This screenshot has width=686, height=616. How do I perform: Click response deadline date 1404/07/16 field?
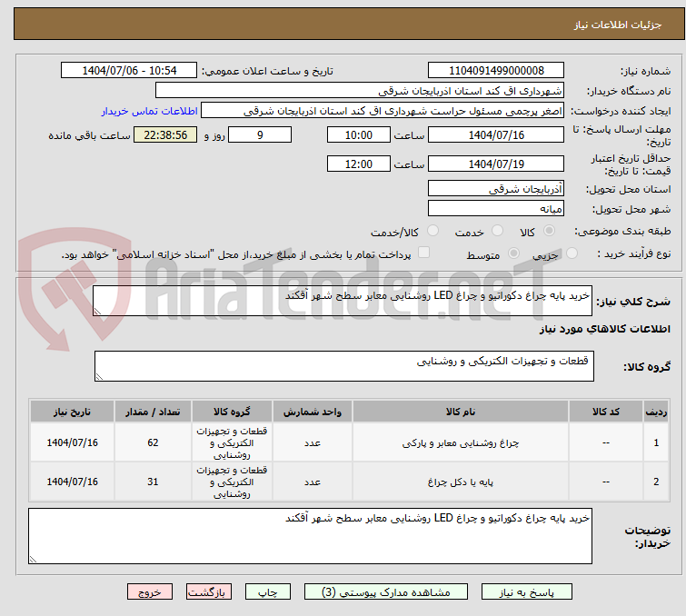496,134
